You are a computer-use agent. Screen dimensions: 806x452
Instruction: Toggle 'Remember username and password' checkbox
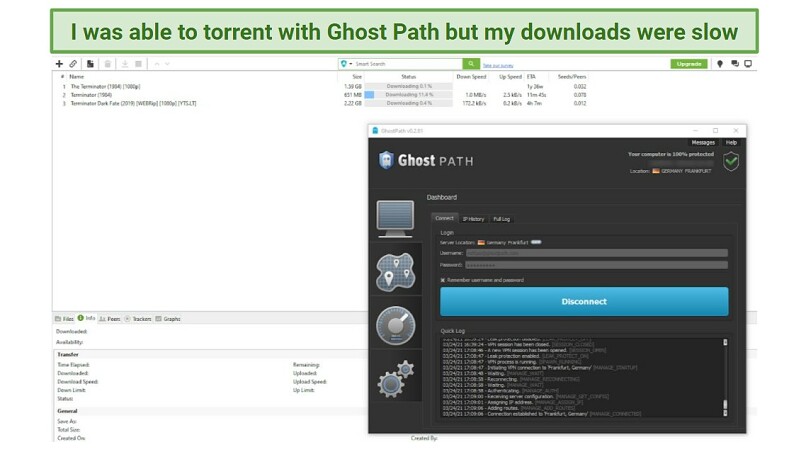pos(443,280)
